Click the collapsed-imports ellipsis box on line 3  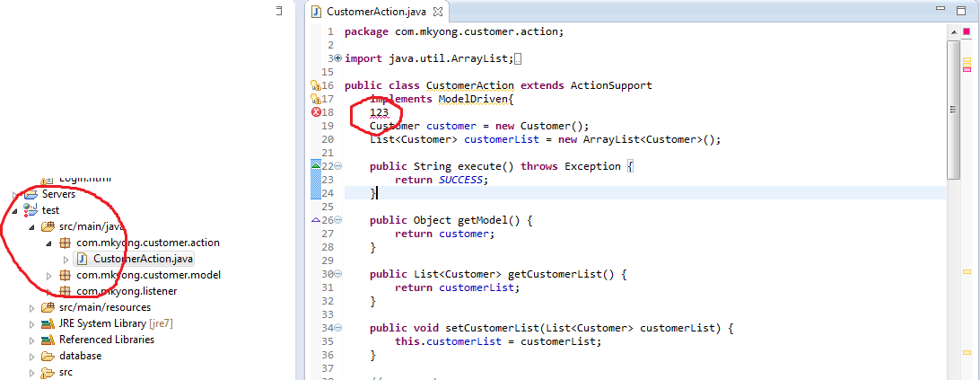pyautogui.click(x=520, y=59)
